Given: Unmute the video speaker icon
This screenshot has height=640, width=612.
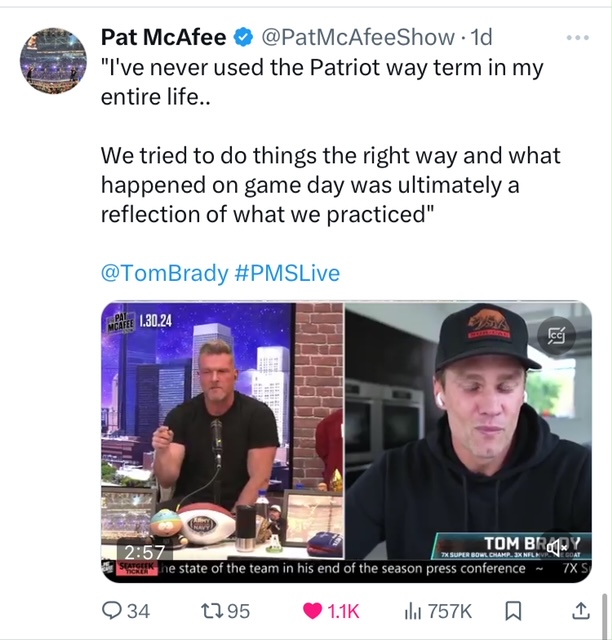Looking at the screenshot, I should 556,548.
